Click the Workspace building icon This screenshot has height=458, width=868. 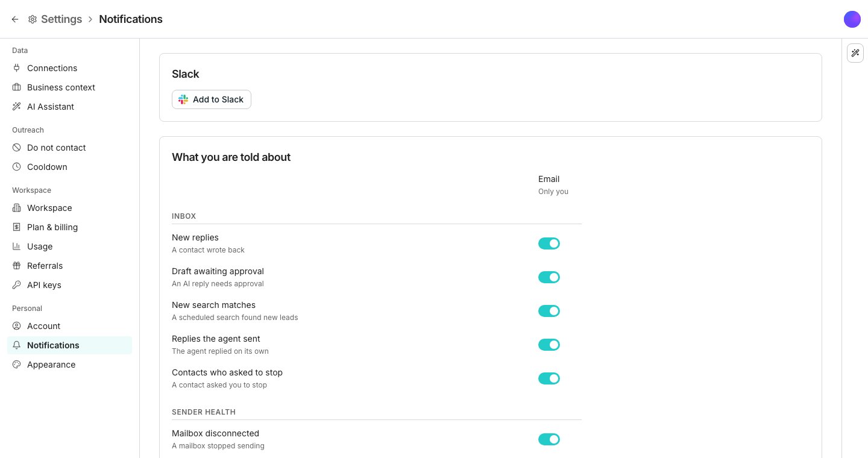[x=17, y=208]
